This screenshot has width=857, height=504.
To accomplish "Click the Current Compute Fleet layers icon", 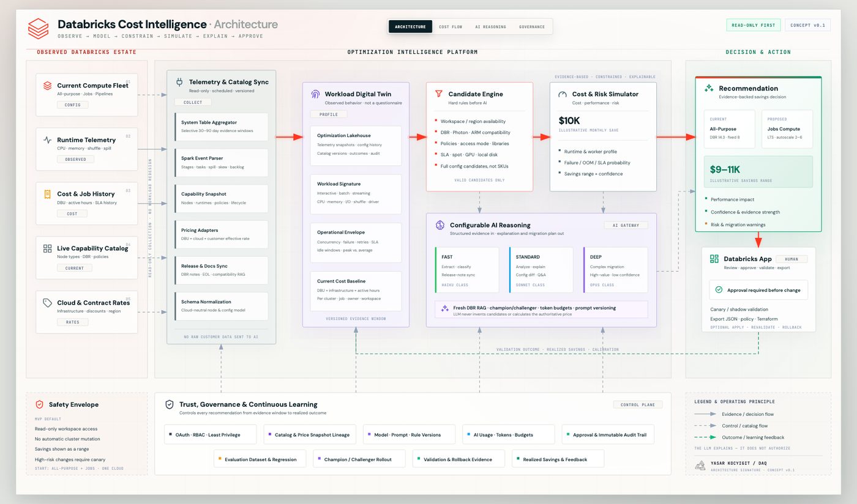I will (47, 86).
